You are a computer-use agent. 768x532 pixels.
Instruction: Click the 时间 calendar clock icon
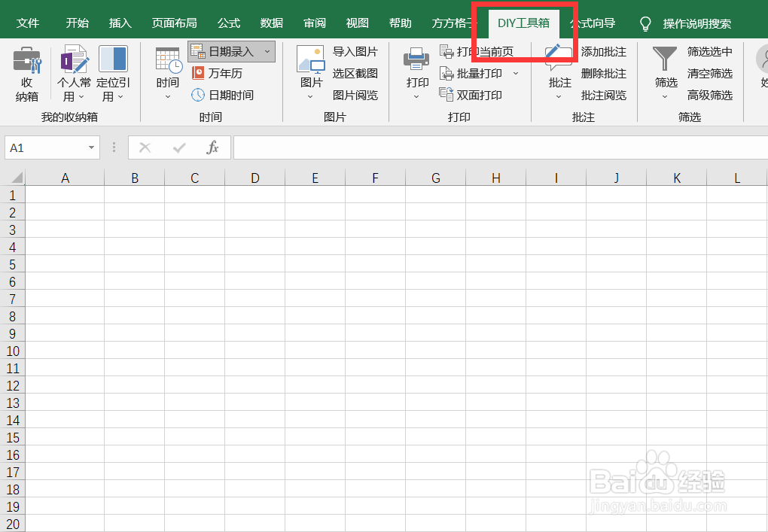[168, 60]
